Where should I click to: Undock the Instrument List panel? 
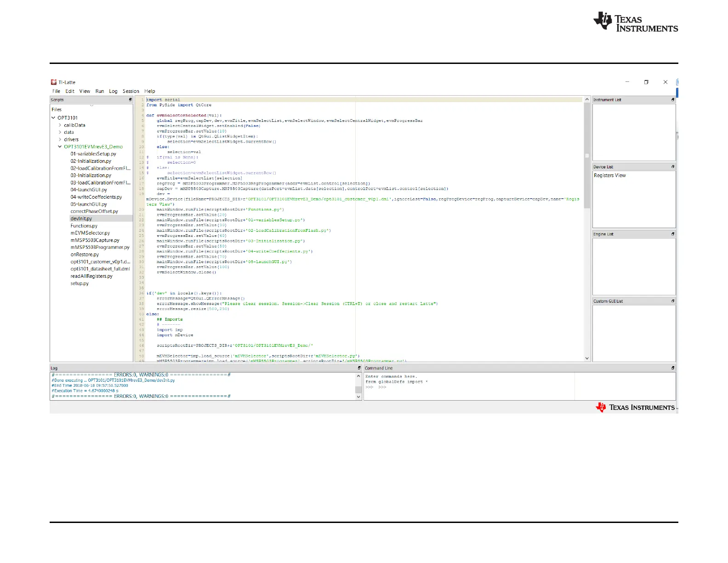click(673, 100)
